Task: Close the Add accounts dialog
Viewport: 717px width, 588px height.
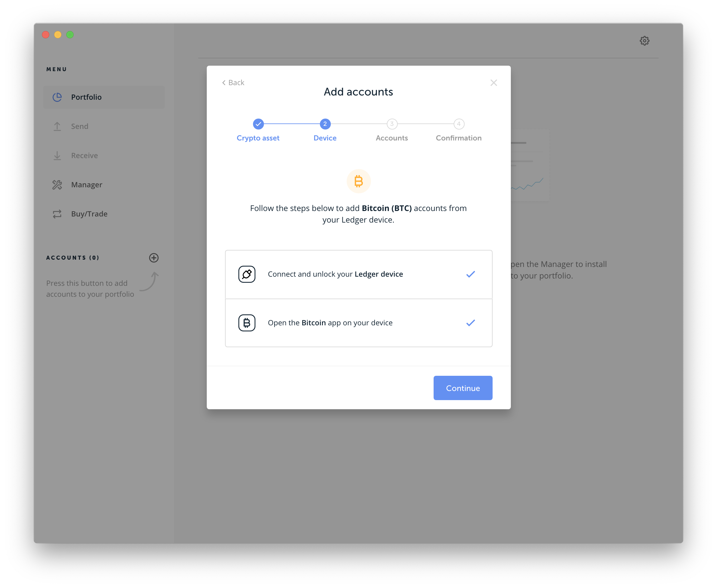Action: pyautogui.click(x=494, y=83)
